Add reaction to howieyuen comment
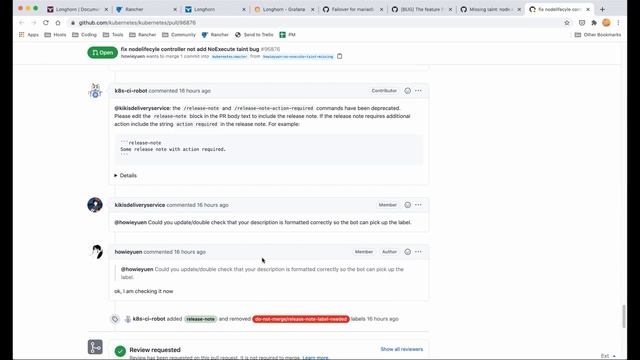 407,252
